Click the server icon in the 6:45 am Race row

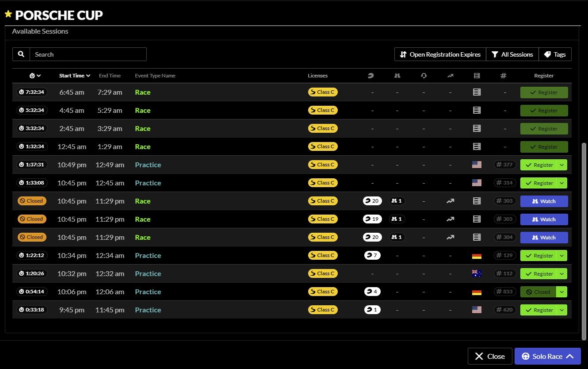point(477,92)
